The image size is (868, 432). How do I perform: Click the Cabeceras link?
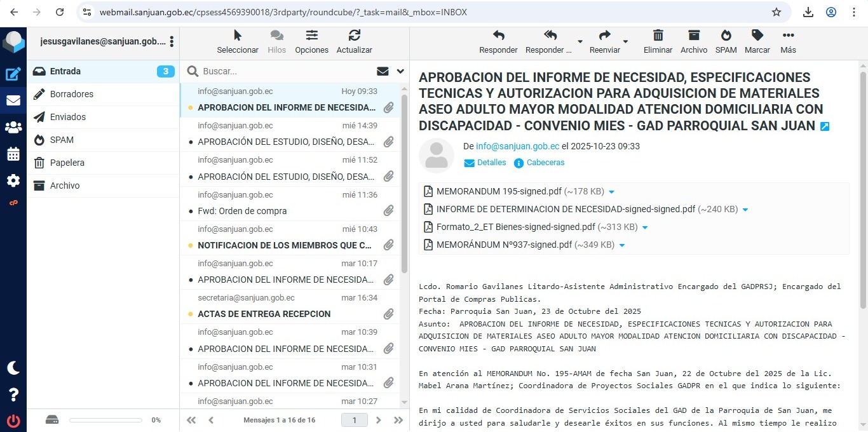[545, 163]
